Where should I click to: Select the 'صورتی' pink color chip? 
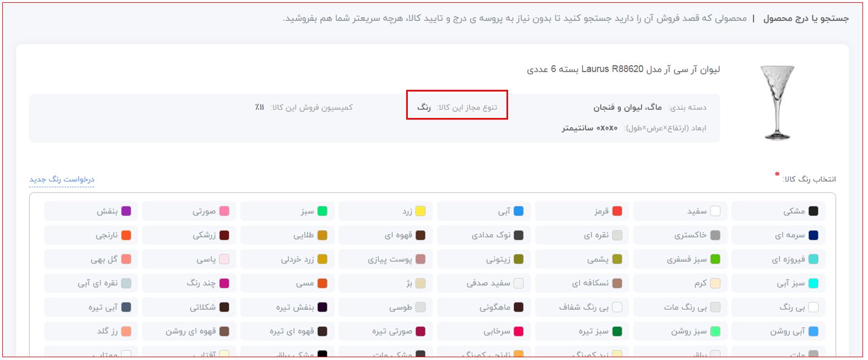pos(189,211)
